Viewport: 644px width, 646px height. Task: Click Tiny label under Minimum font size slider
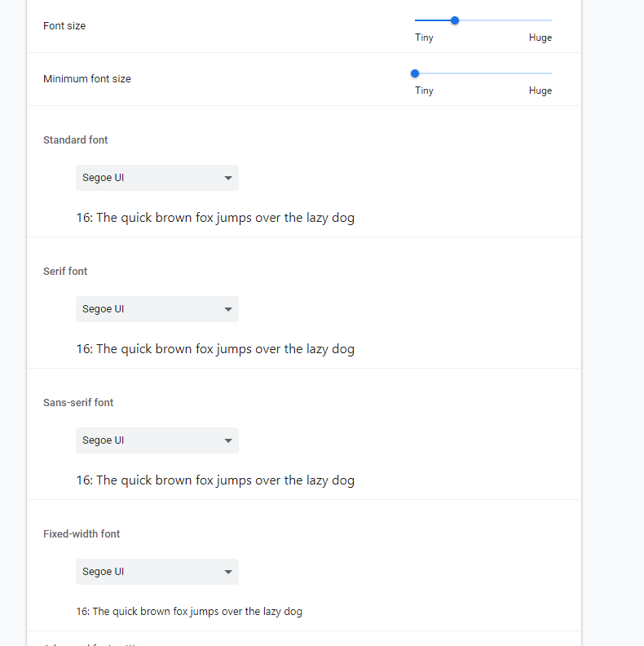[424, 91]
